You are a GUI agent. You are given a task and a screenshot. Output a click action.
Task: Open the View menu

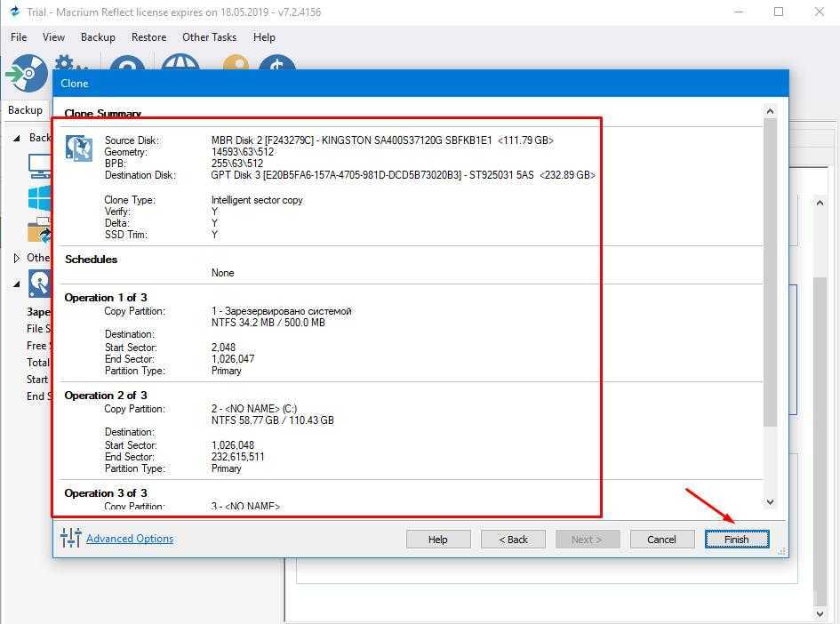coord(53,37)
